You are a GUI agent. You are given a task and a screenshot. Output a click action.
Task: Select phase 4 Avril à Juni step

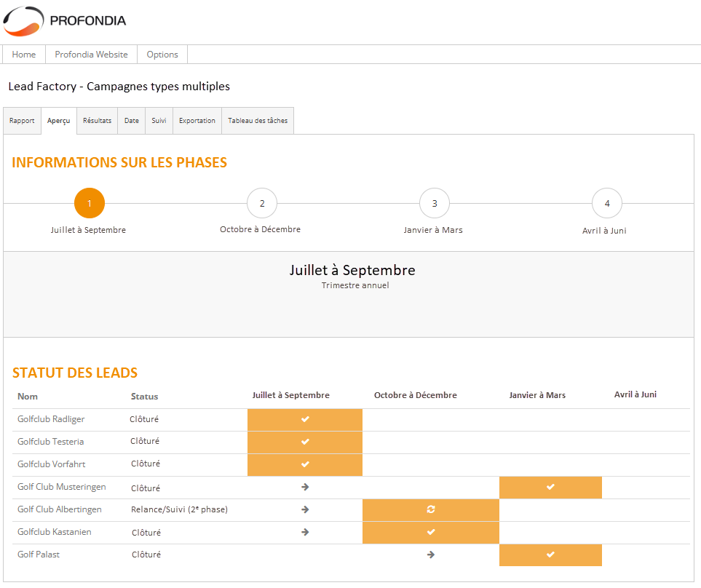coord(607,204)
